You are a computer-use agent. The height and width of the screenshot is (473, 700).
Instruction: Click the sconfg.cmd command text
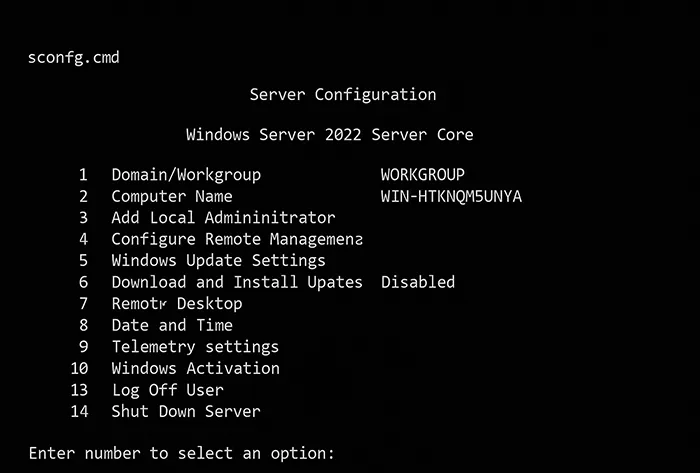point(74,58)
